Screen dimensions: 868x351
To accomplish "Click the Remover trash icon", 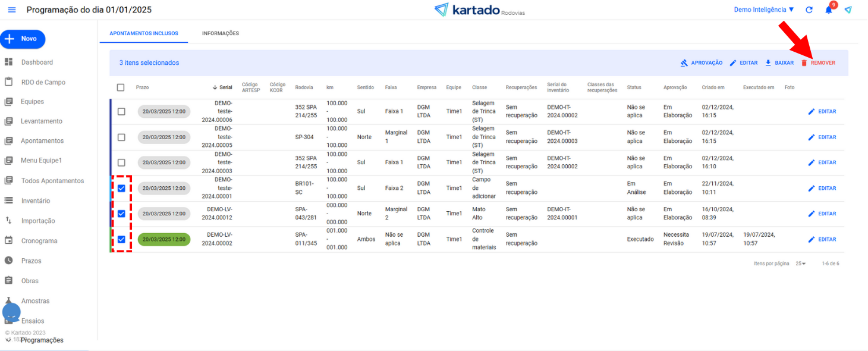I will [804, 63].
